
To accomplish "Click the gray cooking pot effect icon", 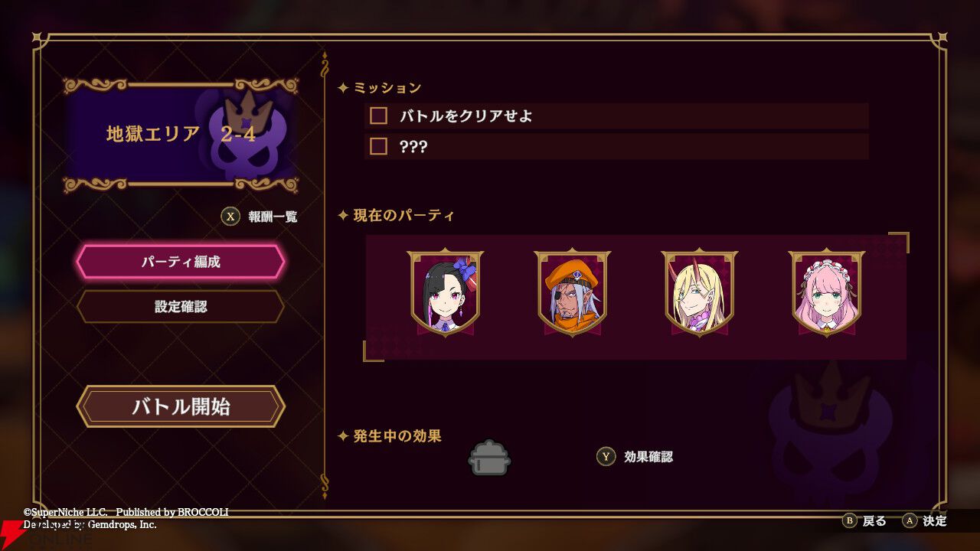I will [x=489, y=458].
